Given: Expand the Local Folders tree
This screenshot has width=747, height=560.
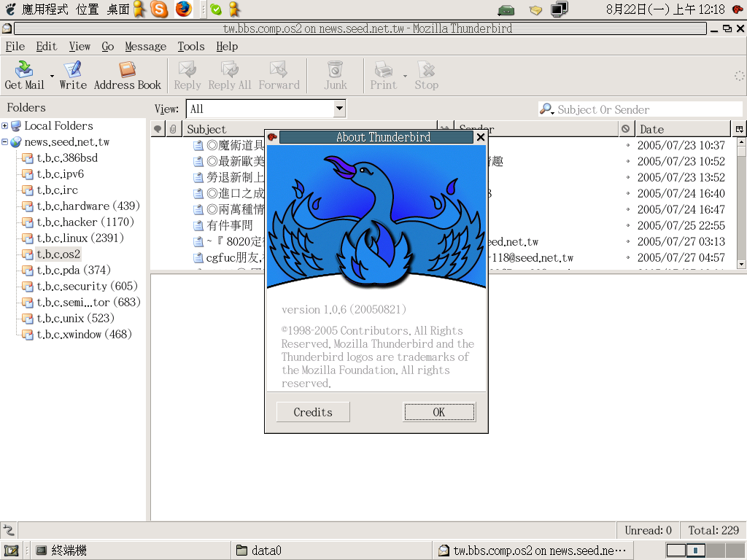Looking at the screenshot, I should tap(5, 126).
